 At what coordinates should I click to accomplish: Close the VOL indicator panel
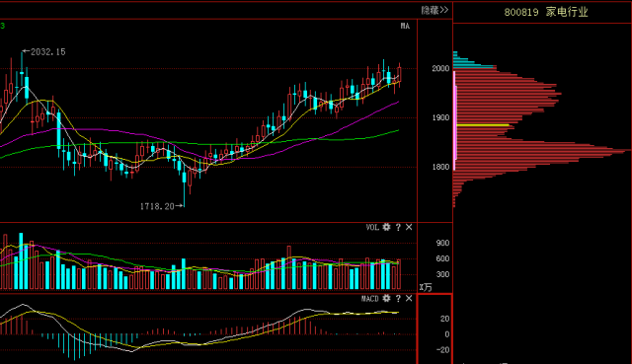[x=409, y=227]
